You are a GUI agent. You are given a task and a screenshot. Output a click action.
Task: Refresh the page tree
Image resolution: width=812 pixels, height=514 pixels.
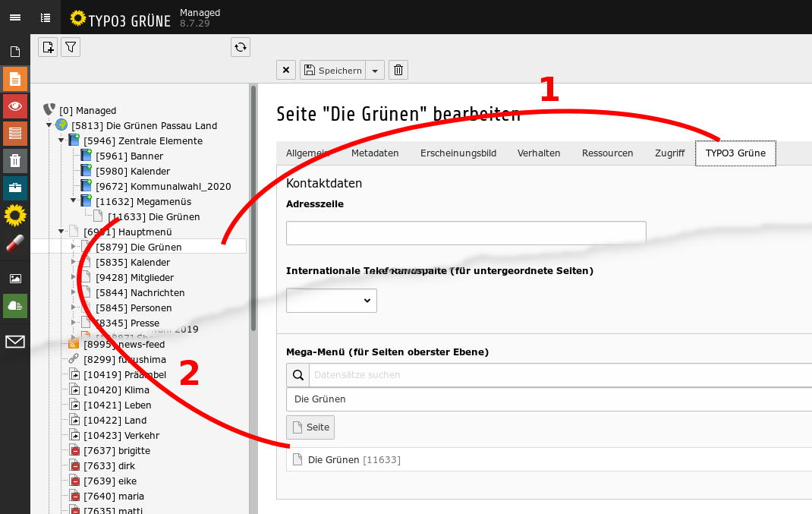click(241, 47)
